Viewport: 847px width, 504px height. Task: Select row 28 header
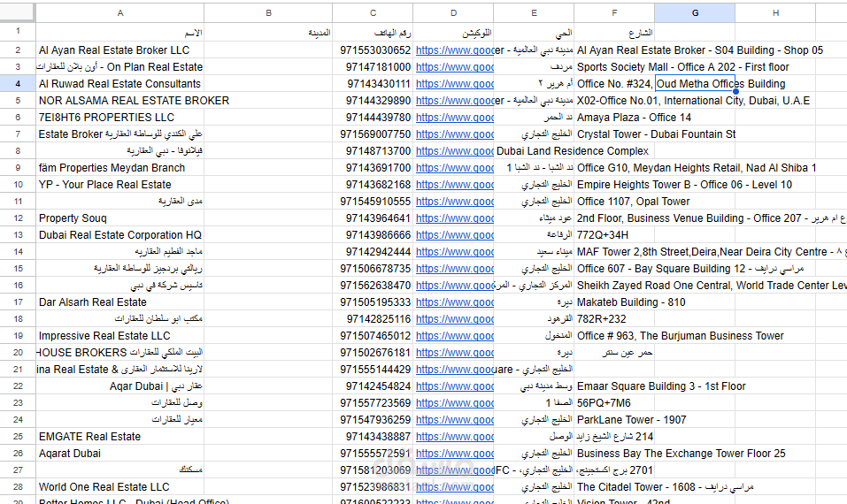(x=18, y=486)
